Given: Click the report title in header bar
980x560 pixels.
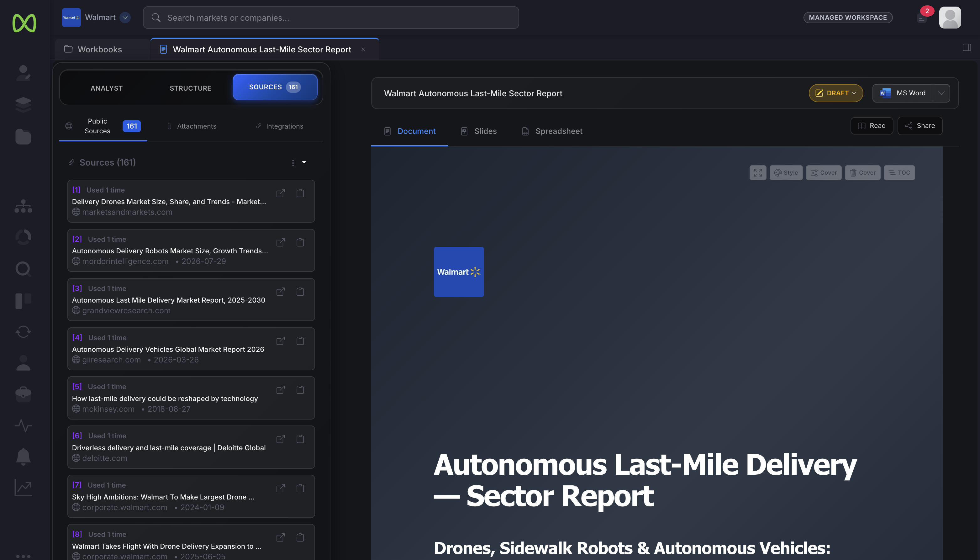Looking at the screenshot, I should [x=473, y=93].
